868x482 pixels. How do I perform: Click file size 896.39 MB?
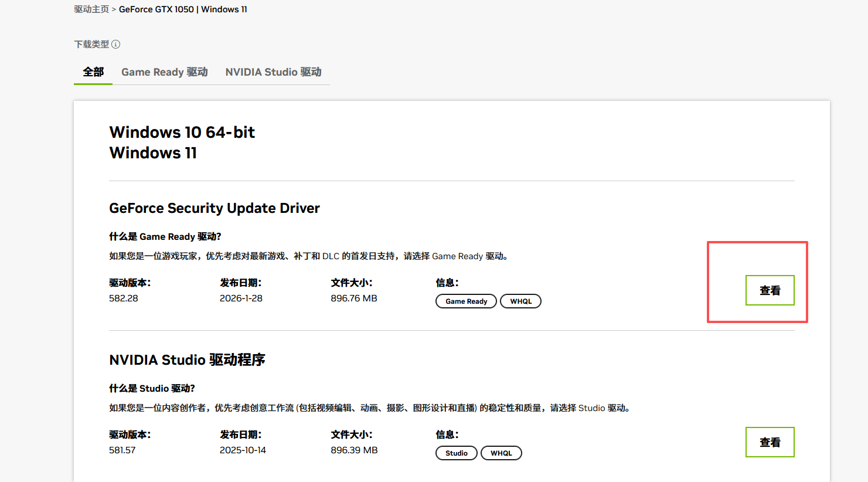coord(354,450)
